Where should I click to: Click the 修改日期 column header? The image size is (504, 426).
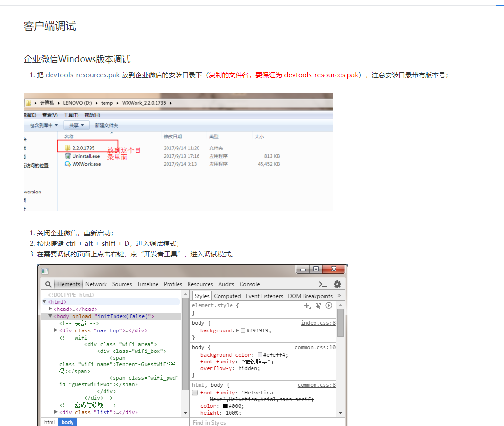[173, 137]
